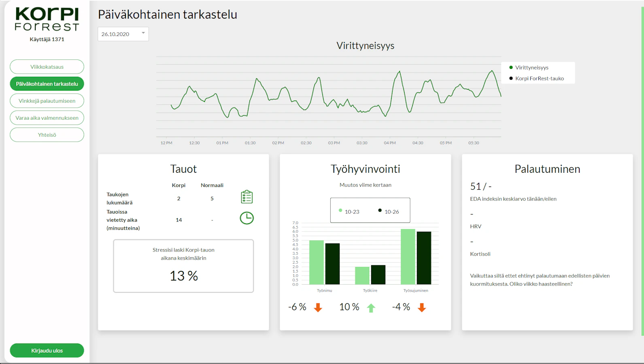Toggle the 10-26 series in bar chart legend

(389, 211)
